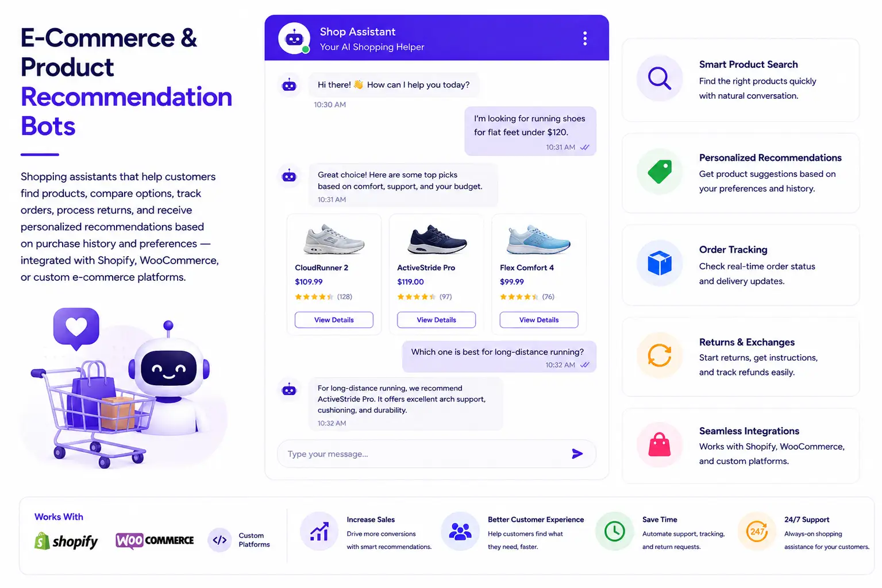Click the 'Works With' label
Image resolution: width=882 pixels, height=588 pixels.
click(59, 517)
